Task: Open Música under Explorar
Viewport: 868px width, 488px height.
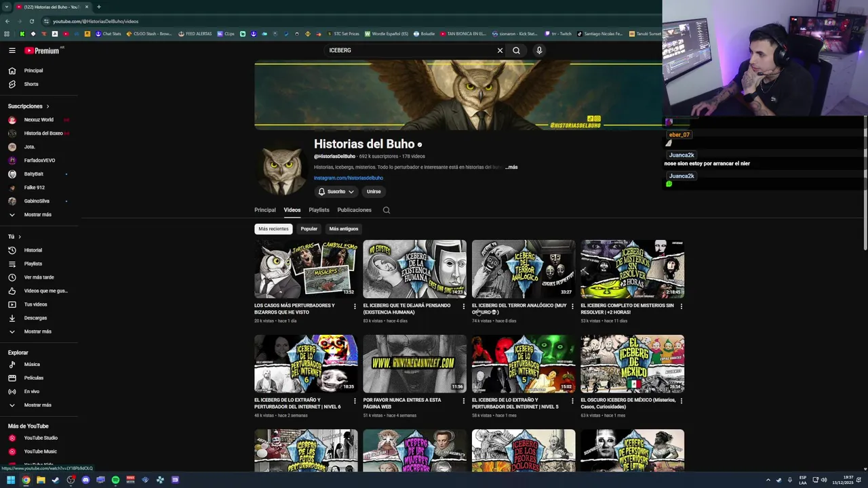Action: tap(32, 365)
